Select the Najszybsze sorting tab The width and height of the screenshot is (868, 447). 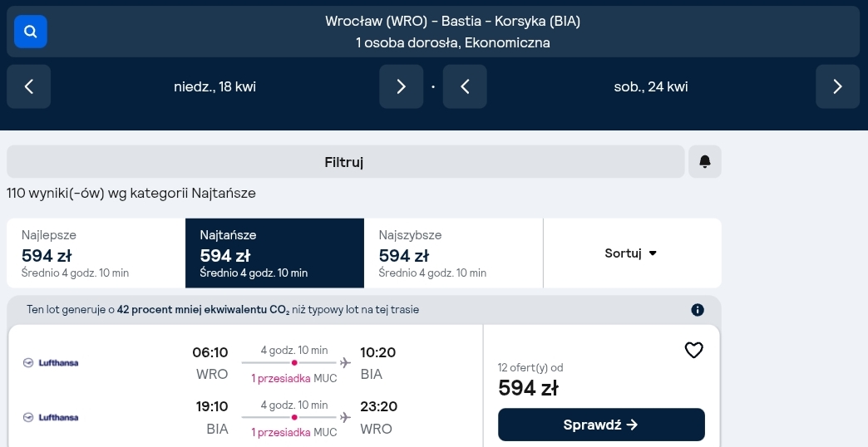453,253
